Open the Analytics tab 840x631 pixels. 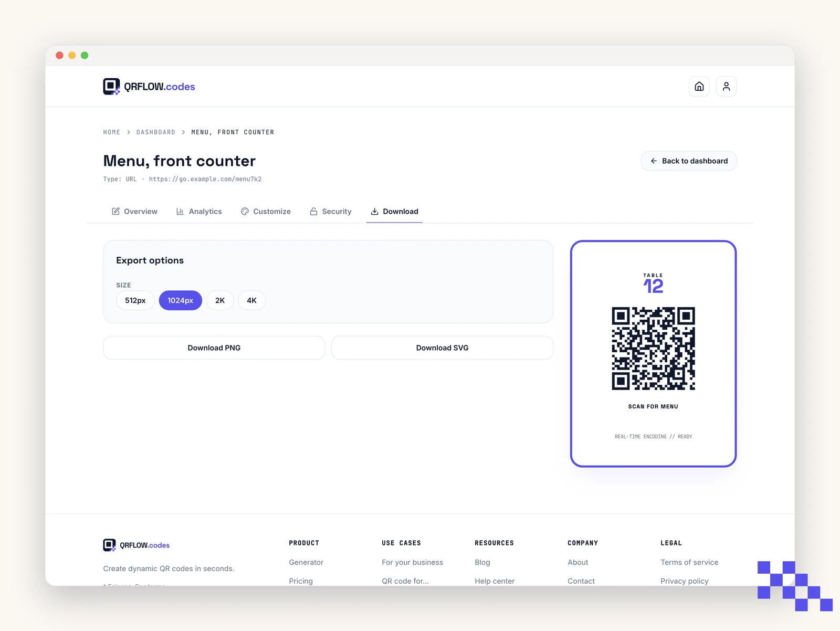click(199, 212)
